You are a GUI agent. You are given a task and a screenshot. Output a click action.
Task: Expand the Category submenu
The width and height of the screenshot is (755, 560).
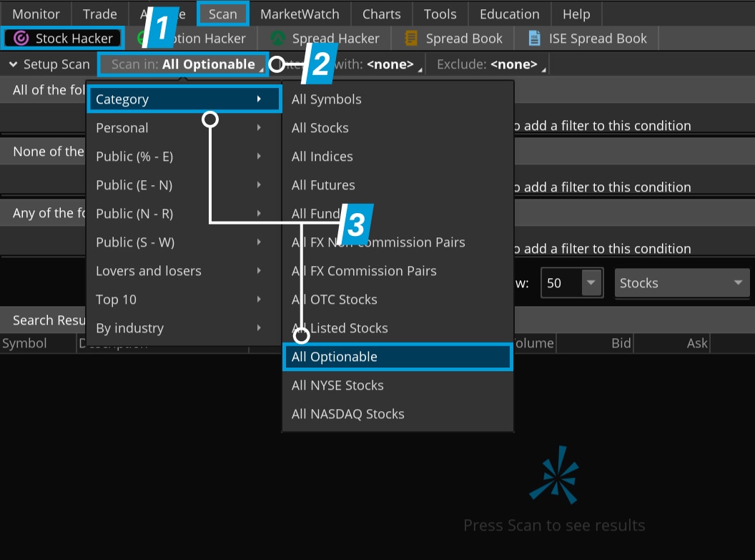pos(184,99)
